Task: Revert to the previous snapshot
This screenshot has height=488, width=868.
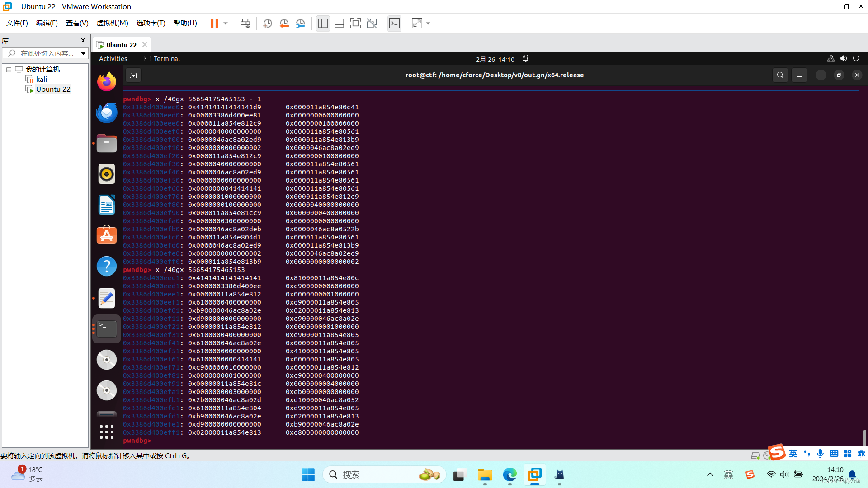Action: tap(284, 23)
